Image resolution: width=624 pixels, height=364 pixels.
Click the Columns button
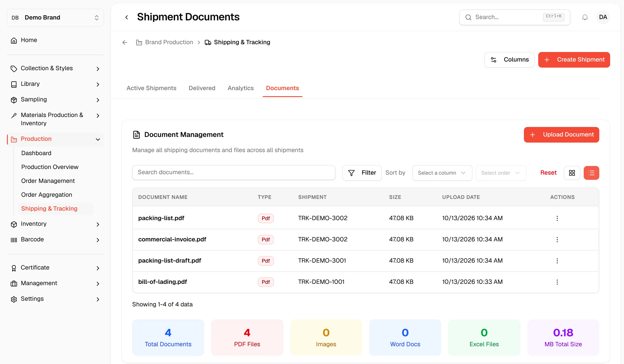click(x=509, y=60)
